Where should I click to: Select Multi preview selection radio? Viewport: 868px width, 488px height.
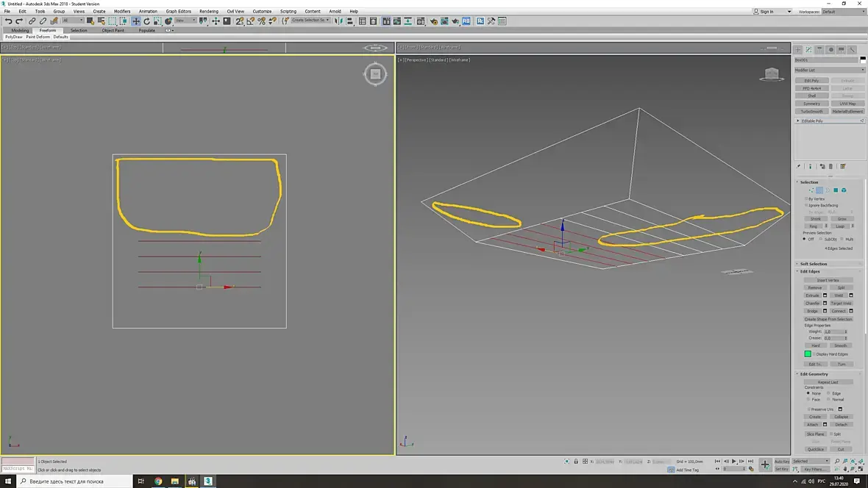click(842, 239)
